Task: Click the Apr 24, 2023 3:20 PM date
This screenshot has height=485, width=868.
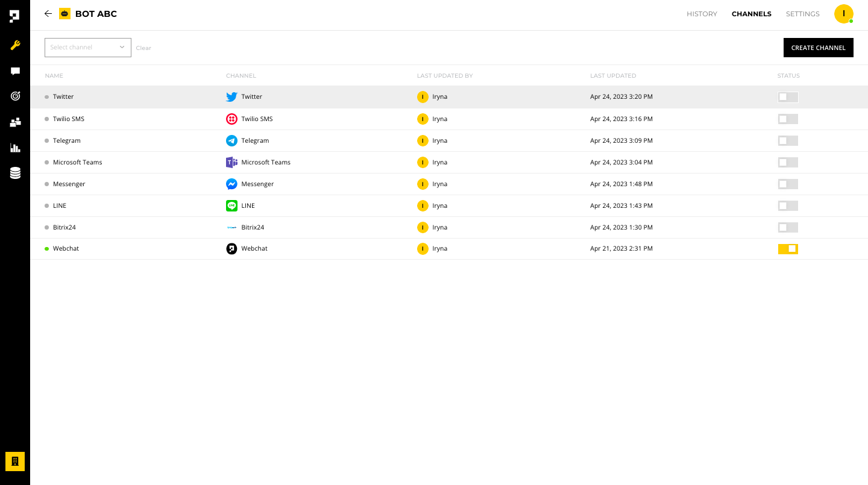Action: 621,97
